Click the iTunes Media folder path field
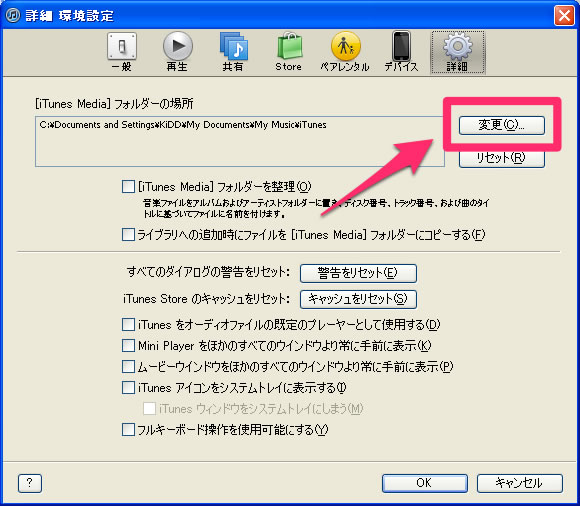This screenshot has width=580, height=506. click(x=240, y=141)
